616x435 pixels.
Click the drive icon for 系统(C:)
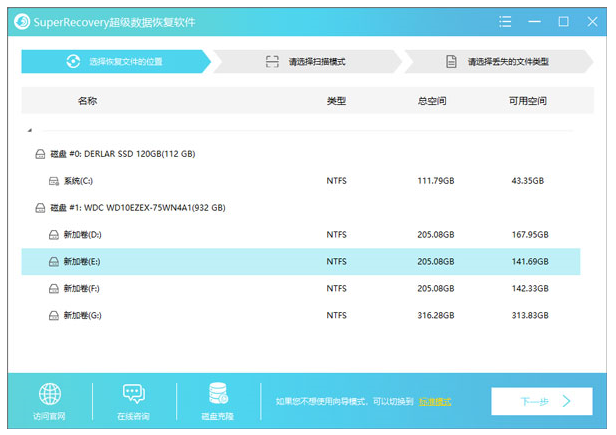(x=54, y=181)
